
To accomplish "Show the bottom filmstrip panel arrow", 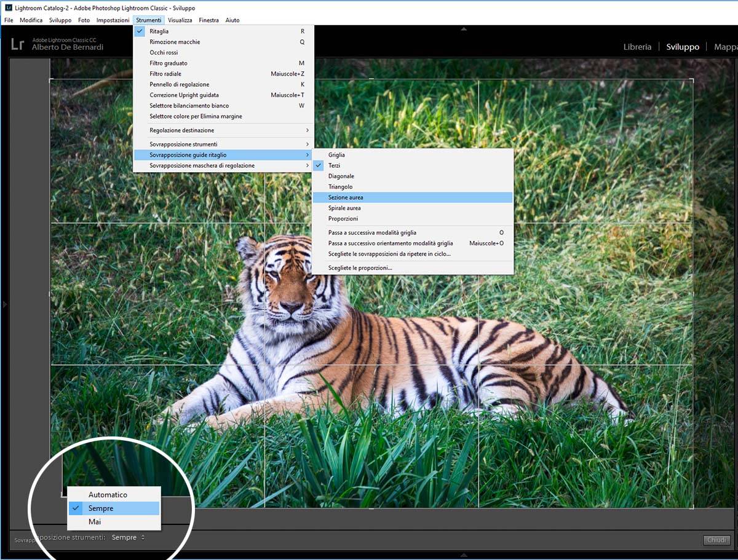I will (464, 555).
